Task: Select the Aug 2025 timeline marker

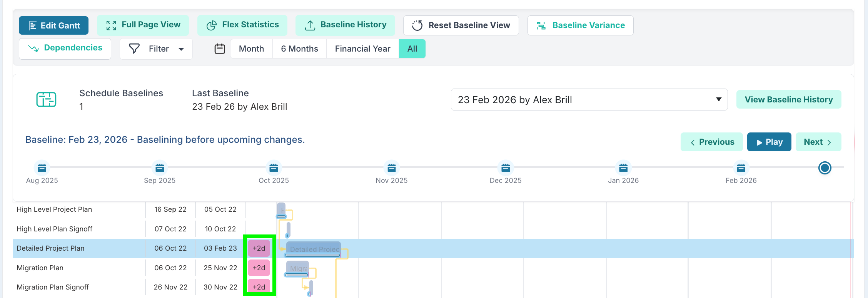Action: coord(42,168)
